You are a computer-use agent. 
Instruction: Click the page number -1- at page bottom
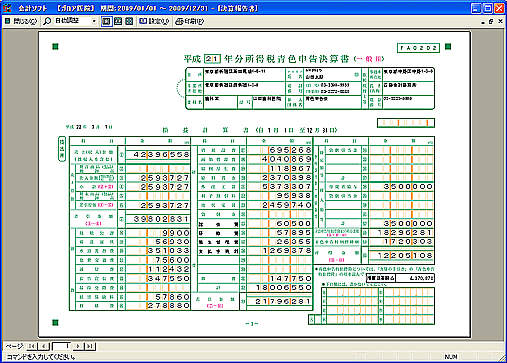[252, 324]
